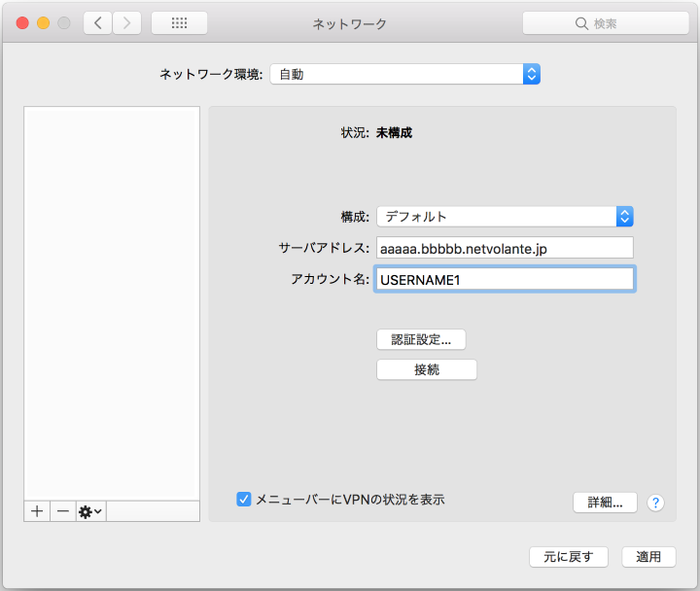The image size is (700, 591).
Task: Open 詳細... advanced settings
Action: [605, 503]
